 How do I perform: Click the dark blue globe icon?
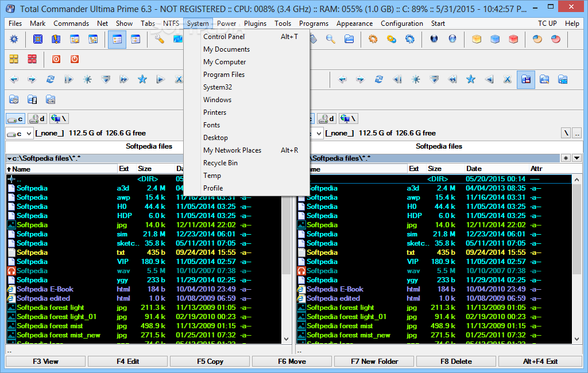pos(434,39)
